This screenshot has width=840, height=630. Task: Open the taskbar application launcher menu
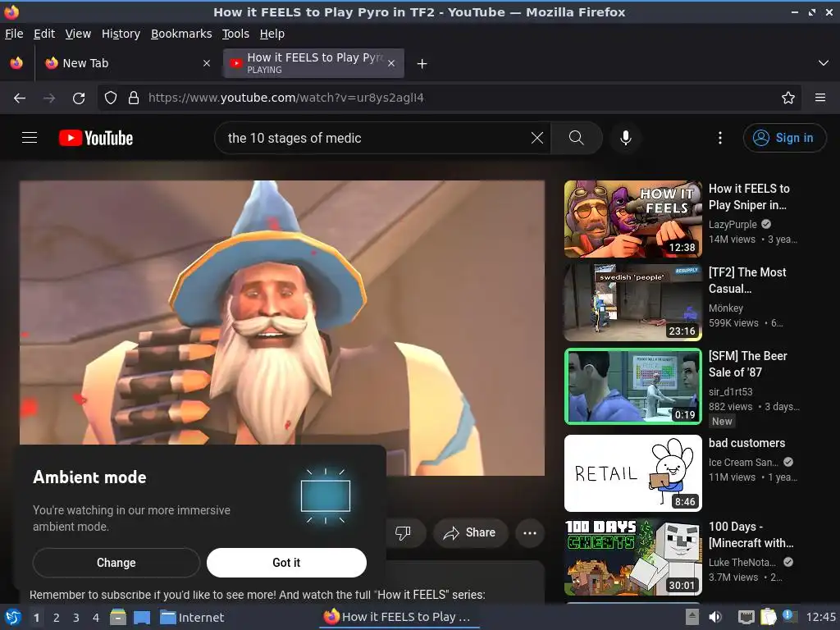pyautogui.click(x=13, y=617)
